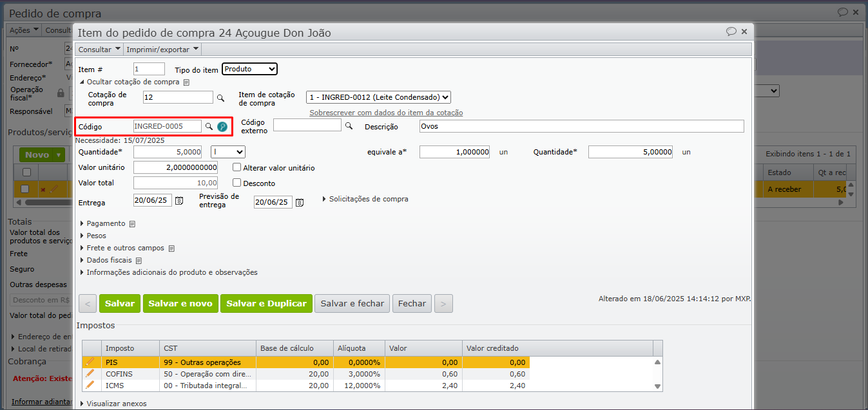The image size is (868, 410).
Task: Open calendar picker for Entrega date
Action: pos(179,201)
